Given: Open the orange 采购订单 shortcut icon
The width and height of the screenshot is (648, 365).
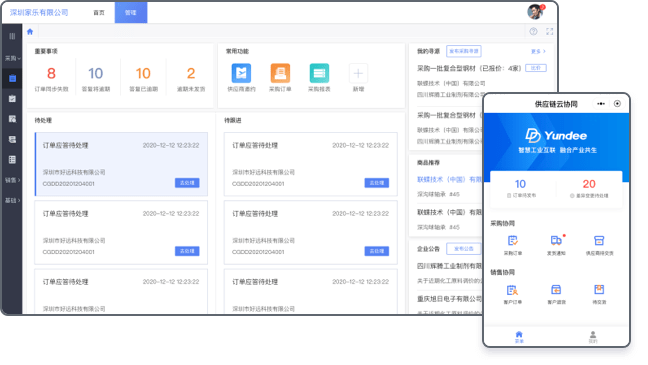Looking at the screenshot, I should tap(280, 73).
